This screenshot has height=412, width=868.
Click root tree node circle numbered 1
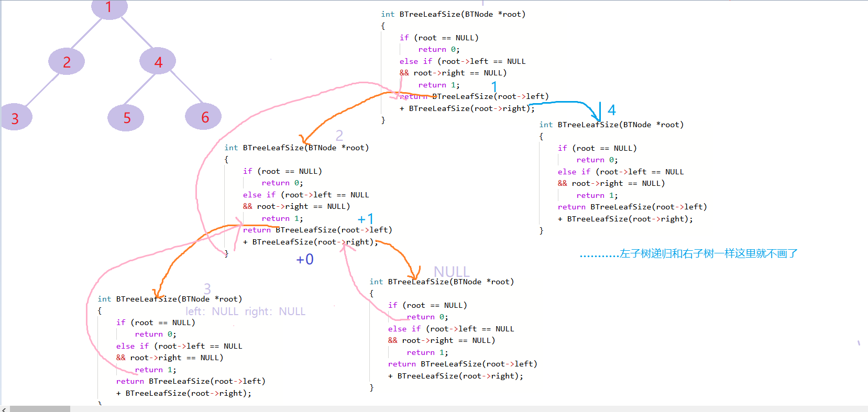pyautogui.click(x=109, y=8)
